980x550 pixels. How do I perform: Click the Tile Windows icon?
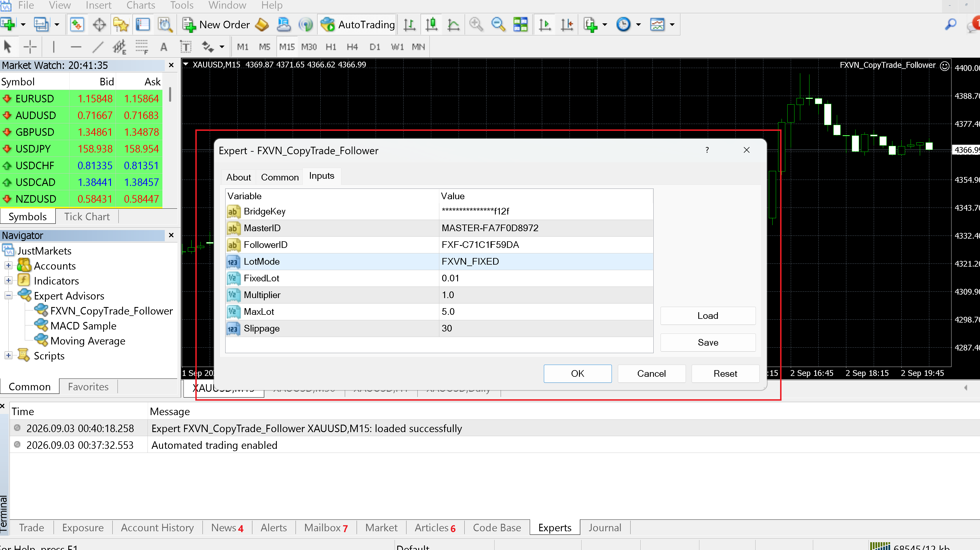click(521, 25)
